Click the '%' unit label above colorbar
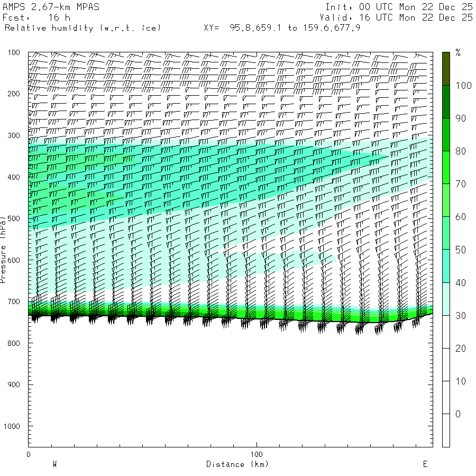This screenshot has width=476, height=476. pos(458,52)
